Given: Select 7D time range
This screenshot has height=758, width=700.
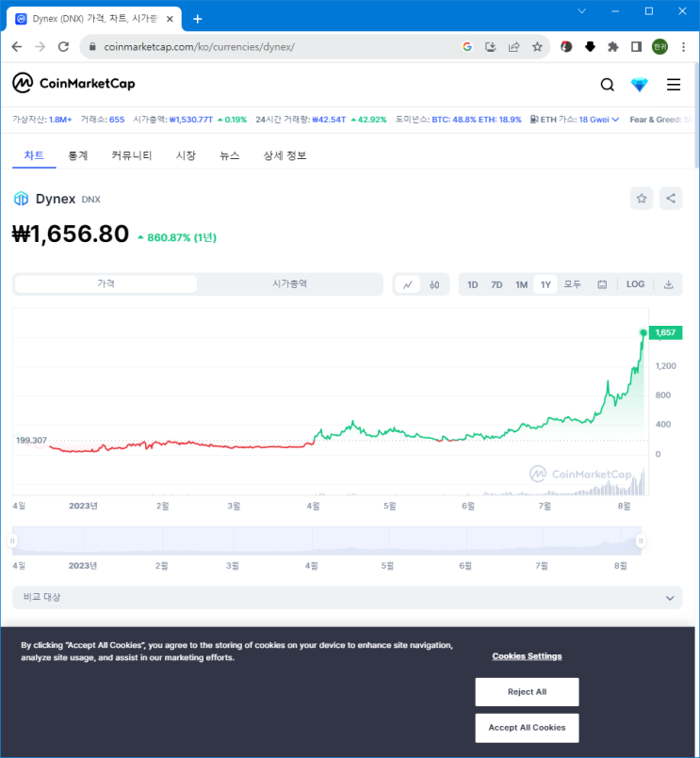Looking at the screenshot, I should [x=497, y=284].
